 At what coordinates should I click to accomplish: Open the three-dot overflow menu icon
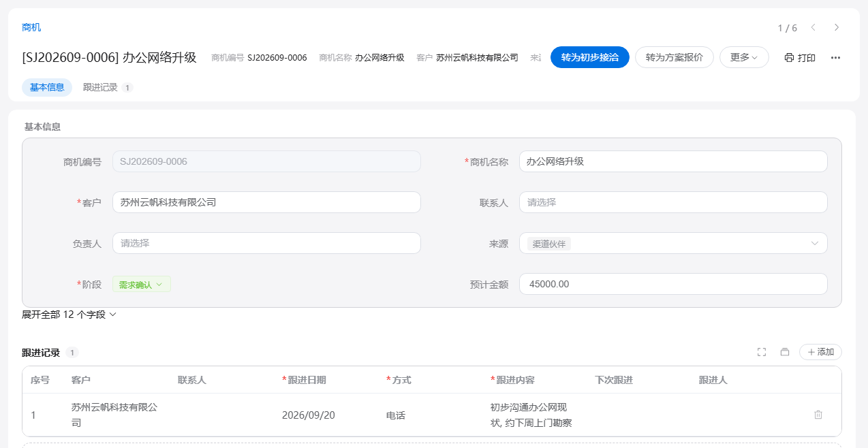835,58
